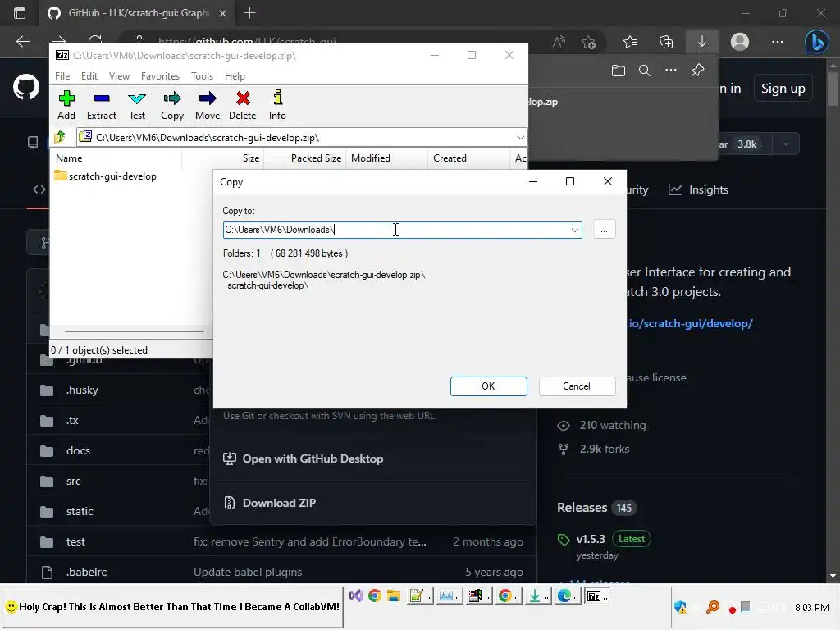The image size is (840, 630).
Task: Click the Copy icon in 7-Zip toolbar
Action: click(172, 105)
